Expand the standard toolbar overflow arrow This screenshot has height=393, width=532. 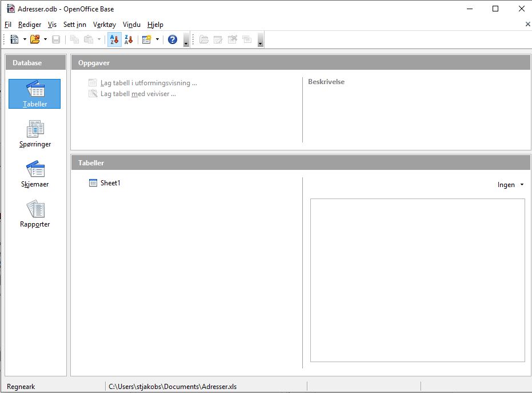[186, 39]
